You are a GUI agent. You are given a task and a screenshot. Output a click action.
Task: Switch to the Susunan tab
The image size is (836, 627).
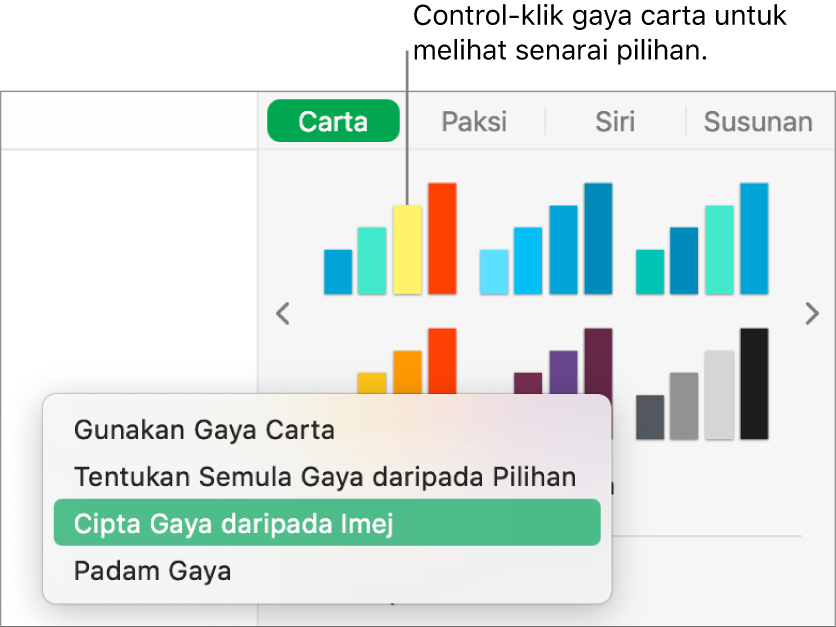(758, 121)
